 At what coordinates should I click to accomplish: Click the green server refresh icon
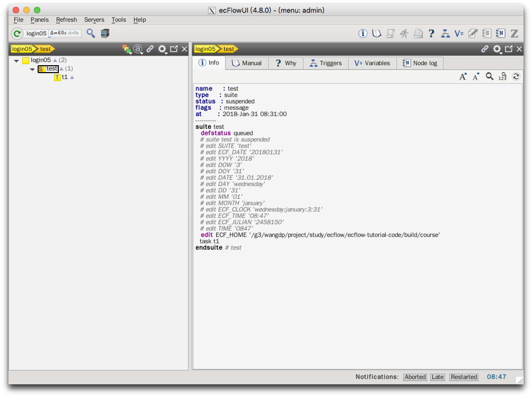[x=17, y=34]
